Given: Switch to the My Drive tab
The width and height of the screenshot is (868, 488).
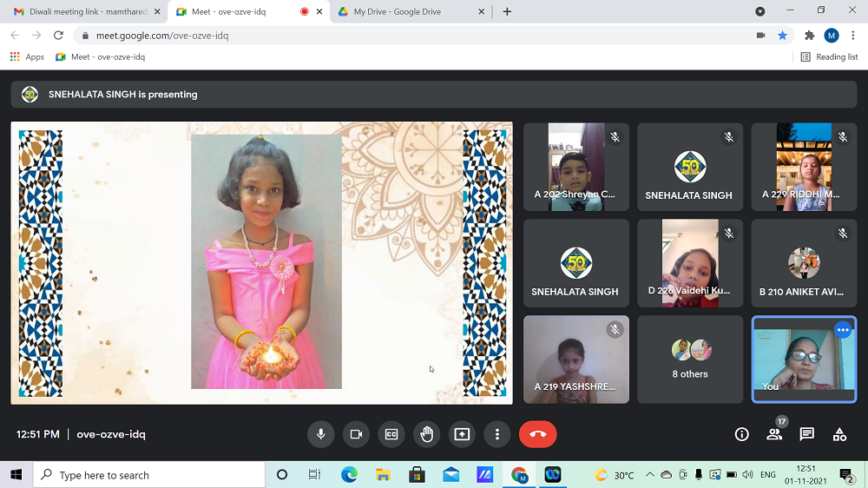Looking at the screenshot, I should click(x=398, y=11).
